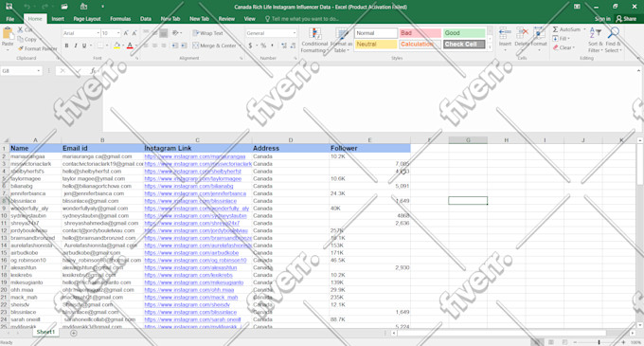
Task: Apply the Bad cell style
Action: coord(420,33)
